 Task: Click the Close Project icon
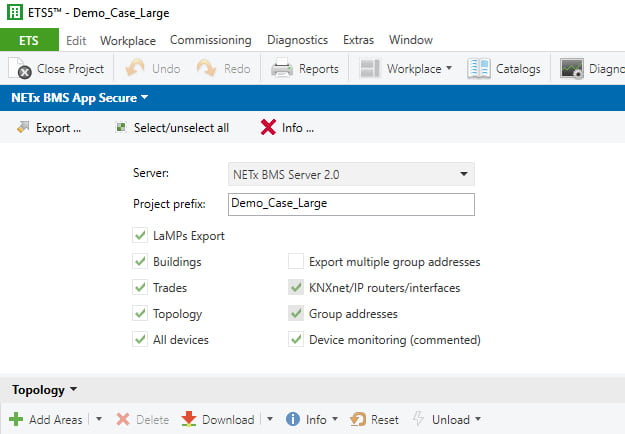(20, 69)
